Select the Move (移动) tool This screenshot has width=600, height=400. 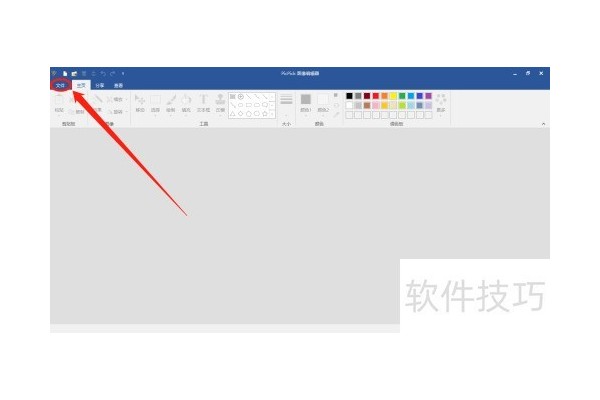140,103
